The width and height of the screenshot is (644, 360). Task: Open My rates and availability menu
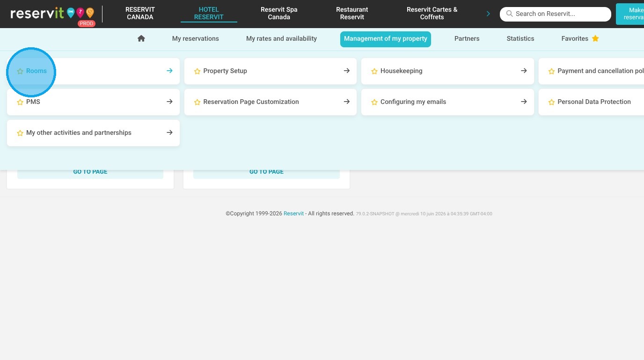(x=282, y=39)
